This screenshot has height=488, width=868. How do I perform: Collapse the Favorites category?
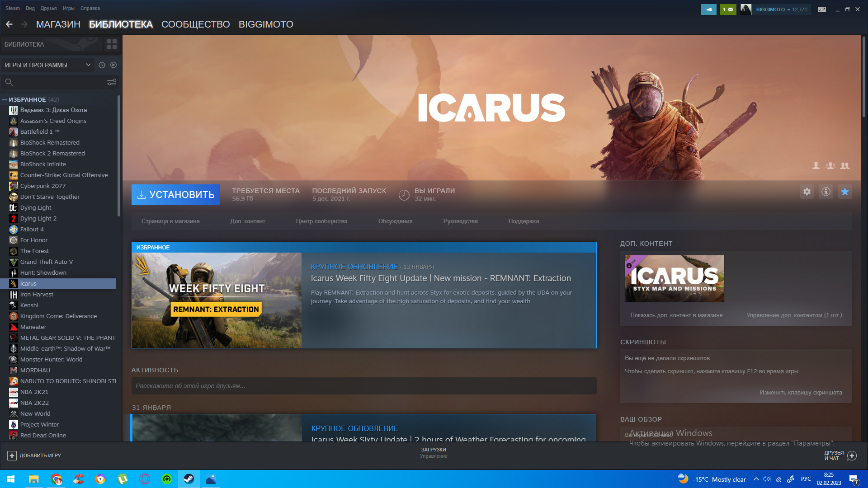(x=5, y=99)
